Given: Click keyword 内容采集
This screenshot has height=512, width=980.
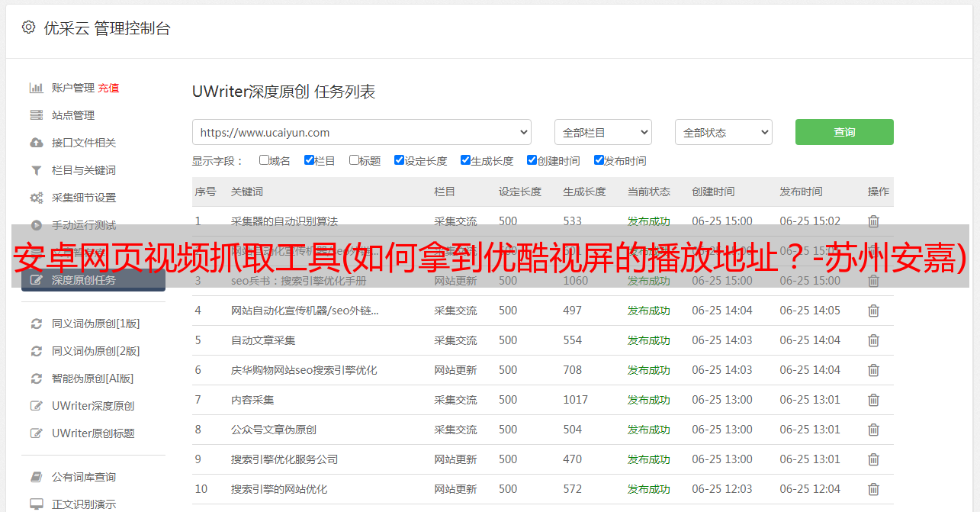Looking at the screenshot, I should [252, 400].
